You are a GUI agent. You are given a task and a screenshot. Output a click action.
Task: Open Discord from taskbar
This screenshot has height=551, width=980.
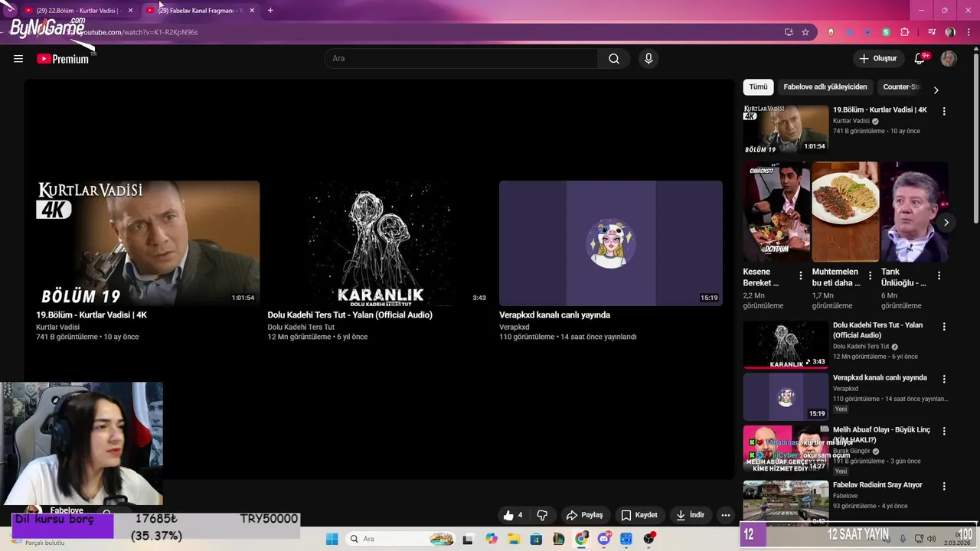604,539
